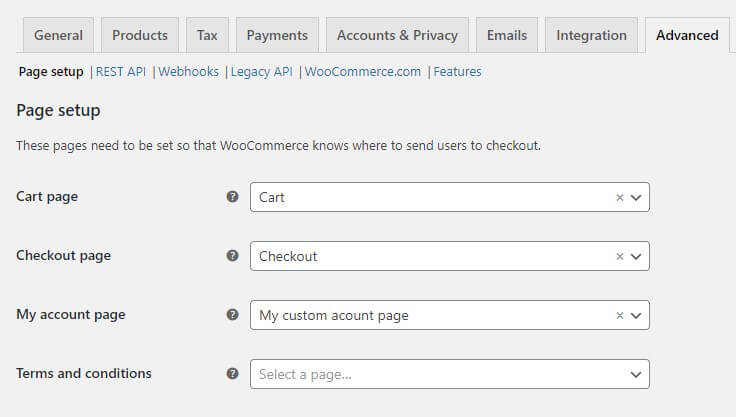736x417 pixels.
Task: Clear the Checkout page selection with the X
Action: 620,256
